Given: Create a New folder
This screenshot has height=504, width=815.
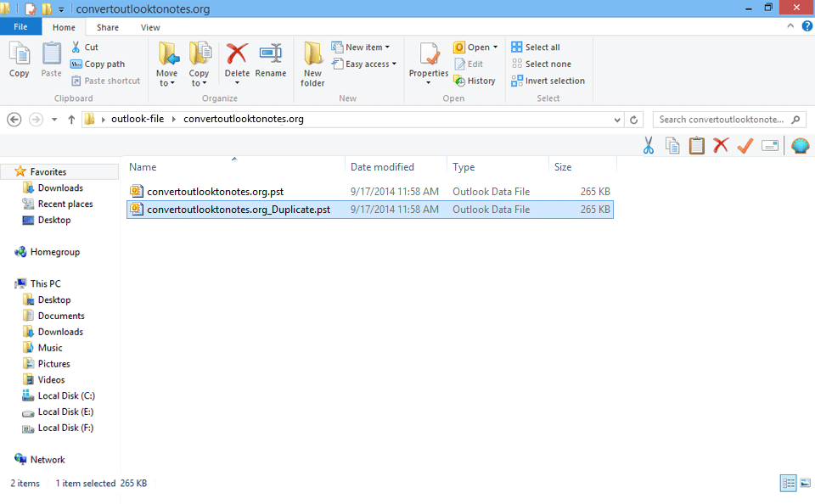Looking at the screenshot, I should coord(312,64).
